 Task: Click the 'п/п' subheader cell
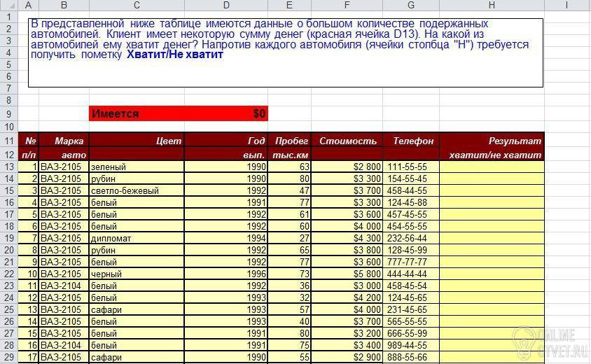click(x=29, y=155)
